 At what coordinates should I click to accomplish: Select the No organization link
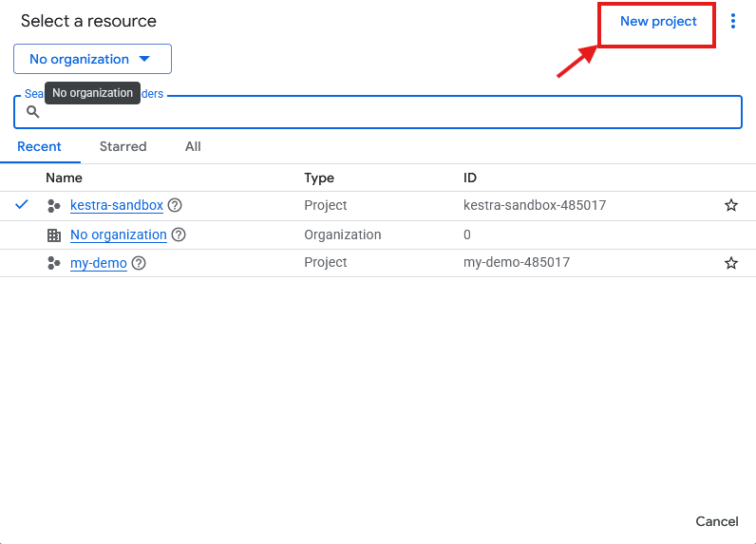click(x=118, y=234)
